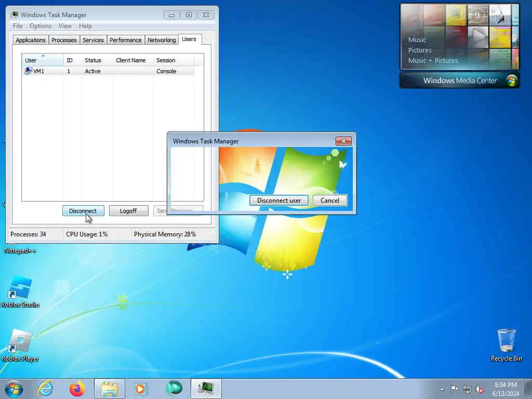Switch to the Services tab
The width and height of the screenshot is (532, 399).
pos(93,40)
